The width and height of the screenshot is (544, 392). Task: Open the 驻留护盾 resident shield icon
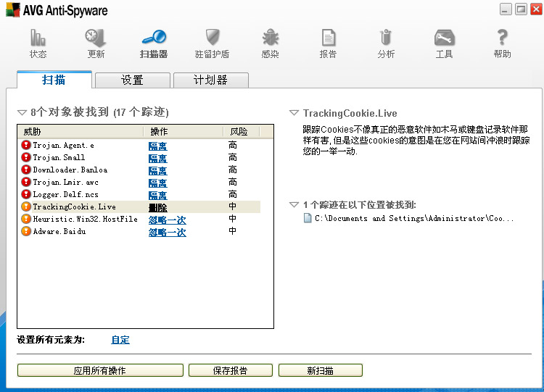point(213,37)
